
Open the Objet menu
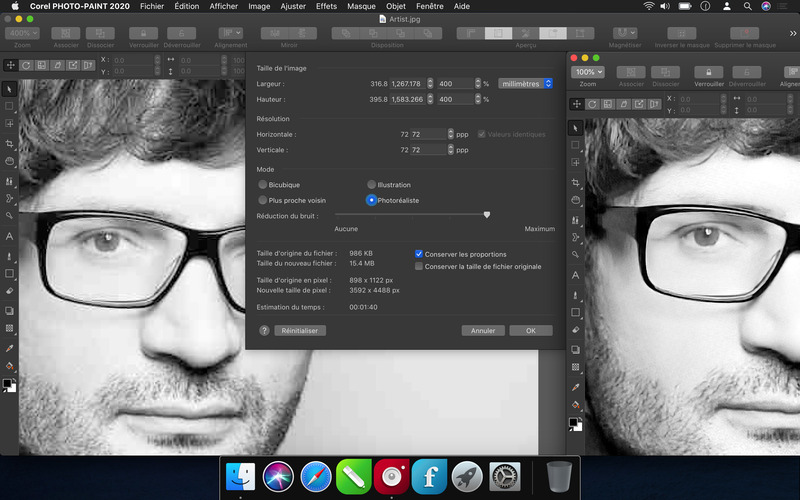(396, 6)
